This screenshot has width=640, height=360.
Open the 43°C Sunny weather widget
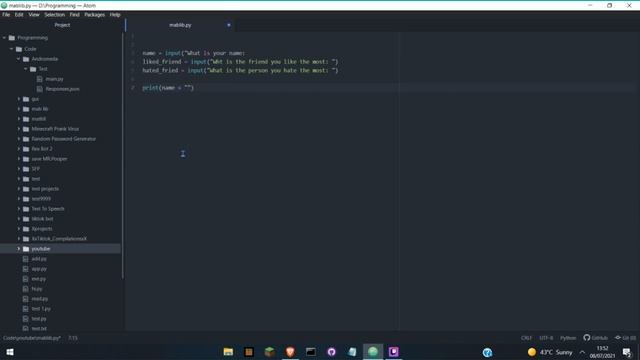pos(550,352)
